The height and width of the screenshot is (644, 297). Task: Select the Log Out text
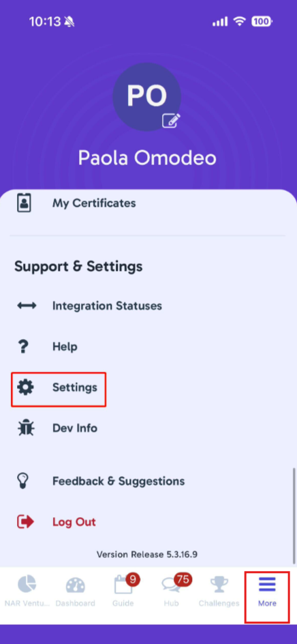coord(74,522)
